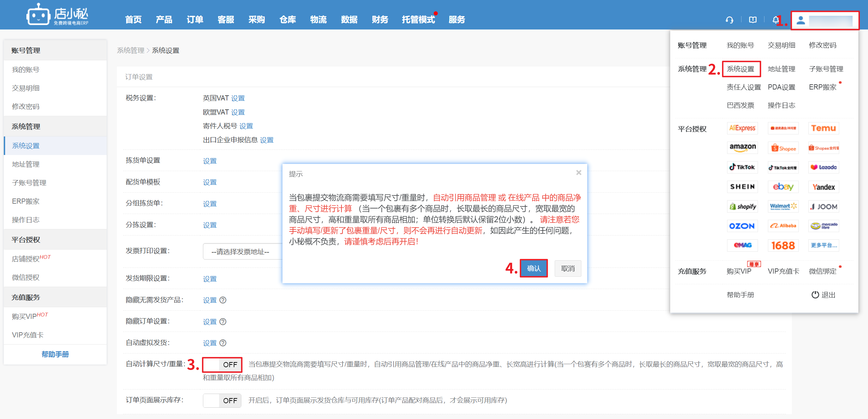The height and width of the screenshot is (419, 868).
Task: Open the 托管模式 top menu
Action: coord(418,20)
